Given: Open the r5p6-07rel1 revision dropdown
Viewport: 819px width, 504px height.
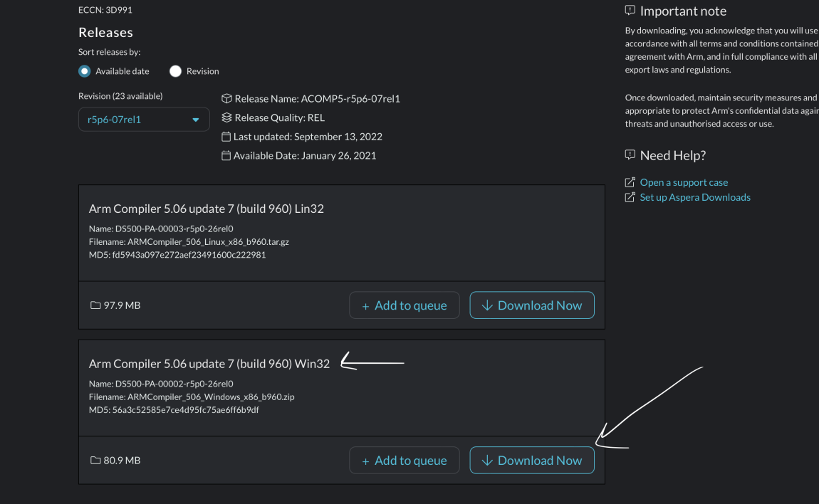Looking at the screenshot, I should pyautogui.click(x=144, y=120).
